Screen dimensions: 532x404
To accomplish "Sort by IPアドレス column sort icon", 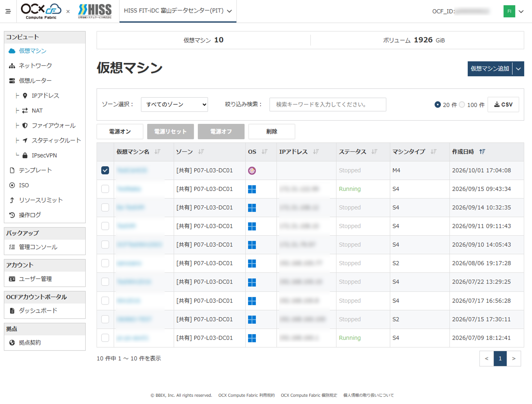I will click(316, 152).
